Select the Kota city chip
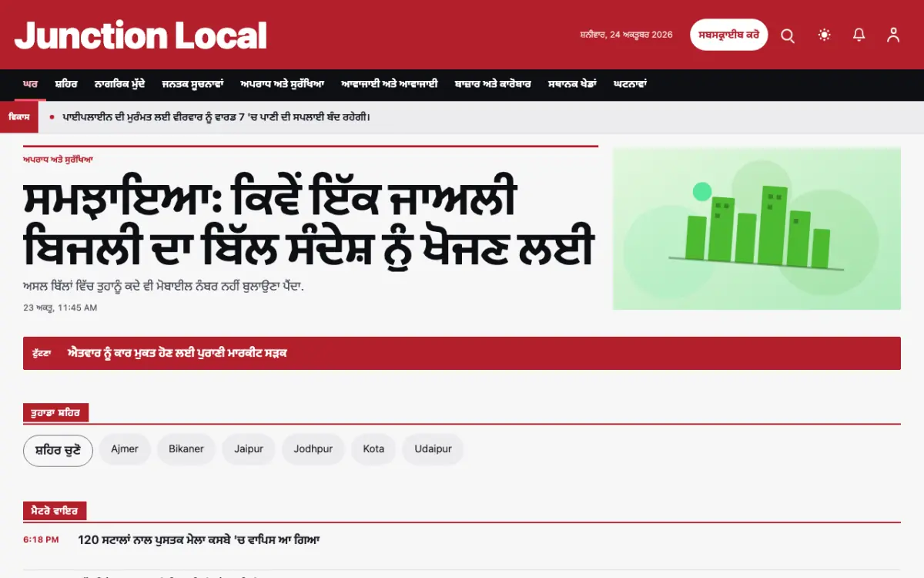 click(x=373, y=449)
